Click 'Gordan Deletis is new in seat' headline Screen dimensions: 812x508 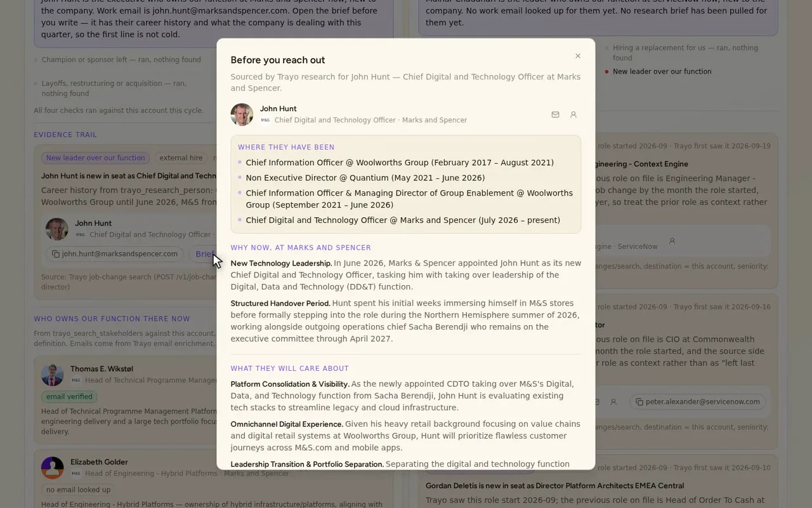554,486
